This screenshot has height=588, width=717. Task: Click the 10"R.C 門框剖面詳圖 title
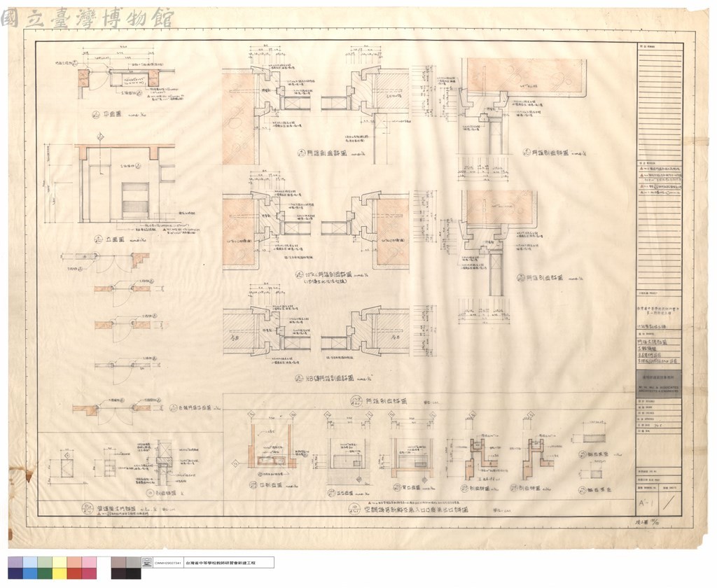[x=328, y=276]
